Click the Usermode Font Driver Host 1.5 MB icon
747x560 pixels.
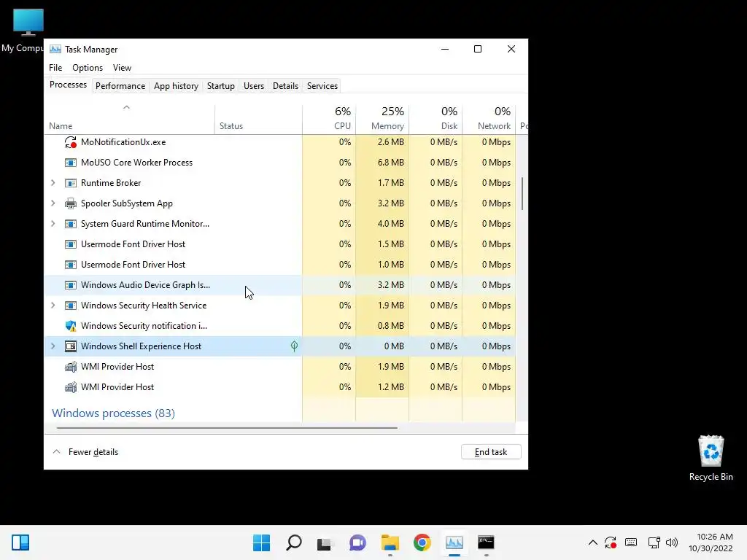71,244
